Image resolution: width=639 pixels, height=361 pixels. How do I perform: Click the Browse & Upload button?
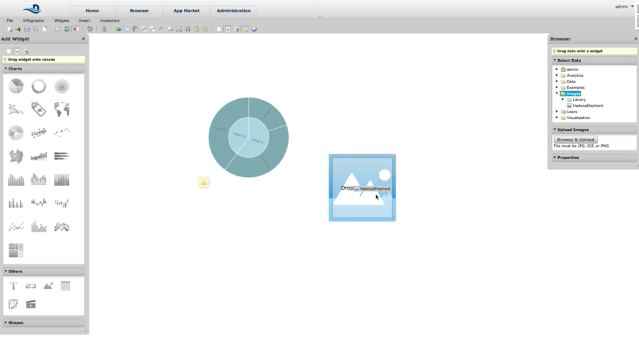pos(575,139)
